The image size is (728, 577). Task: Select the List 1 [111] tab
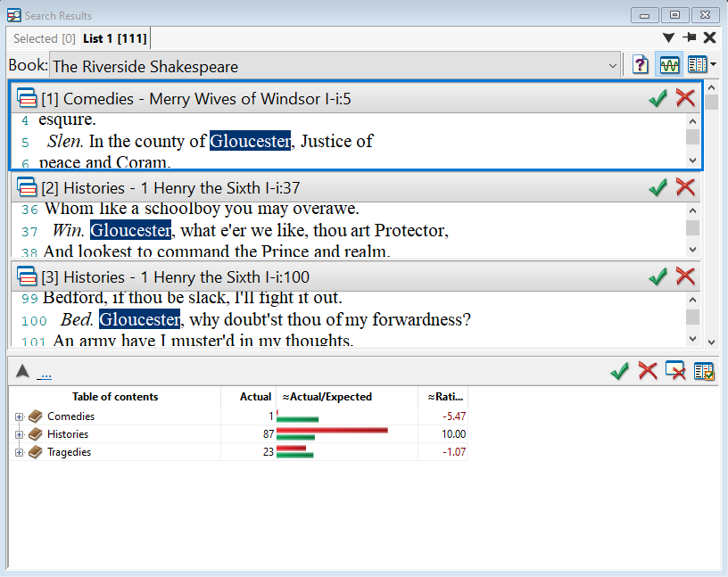115,38
